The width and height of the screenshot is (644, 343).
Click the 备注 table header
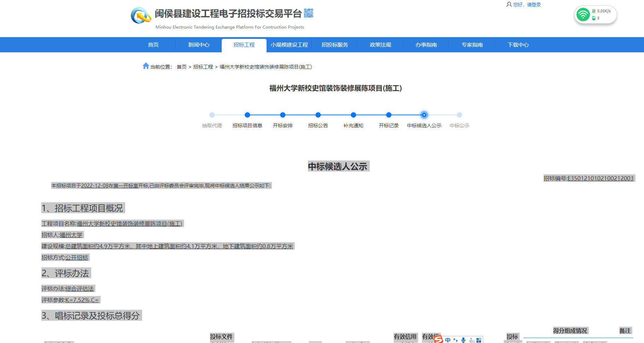(625, 331)
